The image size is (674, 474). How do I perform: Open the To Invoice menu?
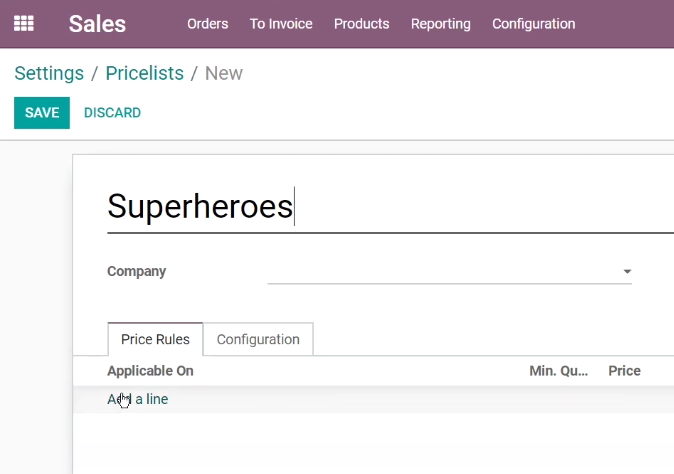[x=281, y=24]
